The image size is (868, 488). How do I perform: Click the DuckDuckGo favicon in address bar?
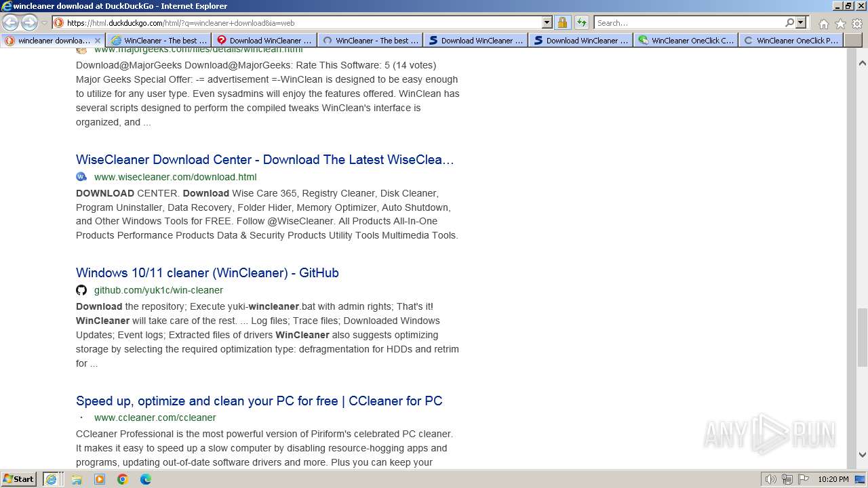(59, 23)
